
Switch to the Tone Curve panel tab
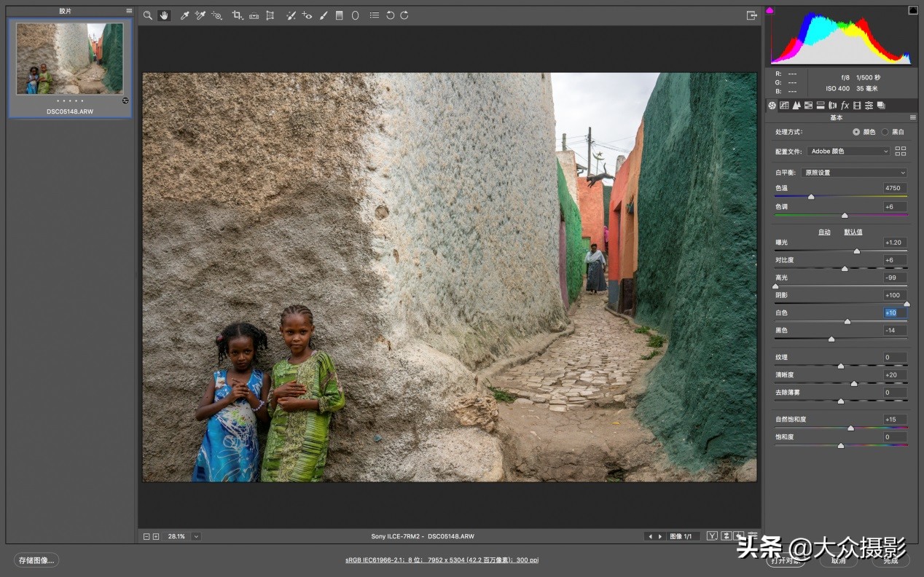point(784,106)
